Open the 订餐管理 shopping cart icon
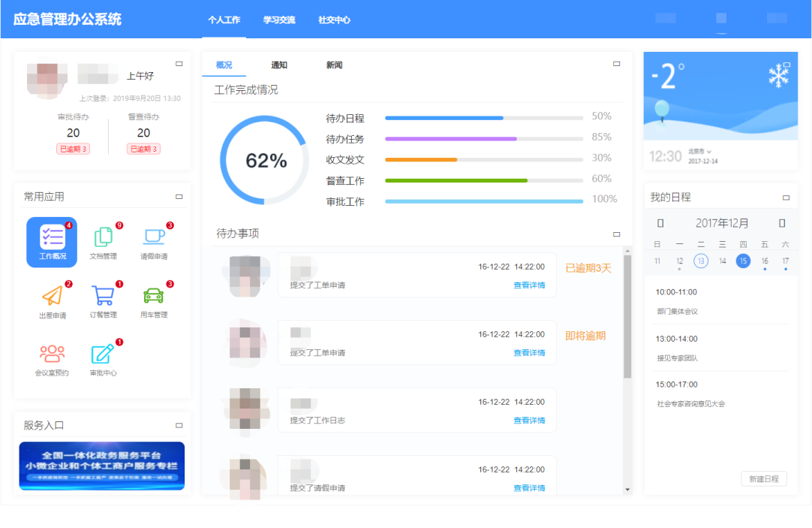This screenshot has height=528, width=812. [x=104, y=296]
